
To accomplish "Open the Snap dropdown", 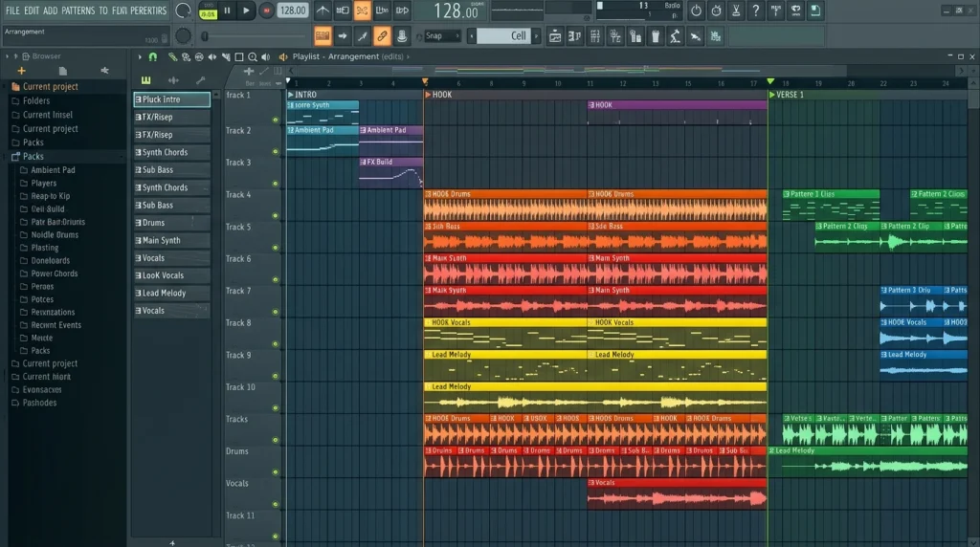I will click(x=442, y=36).
